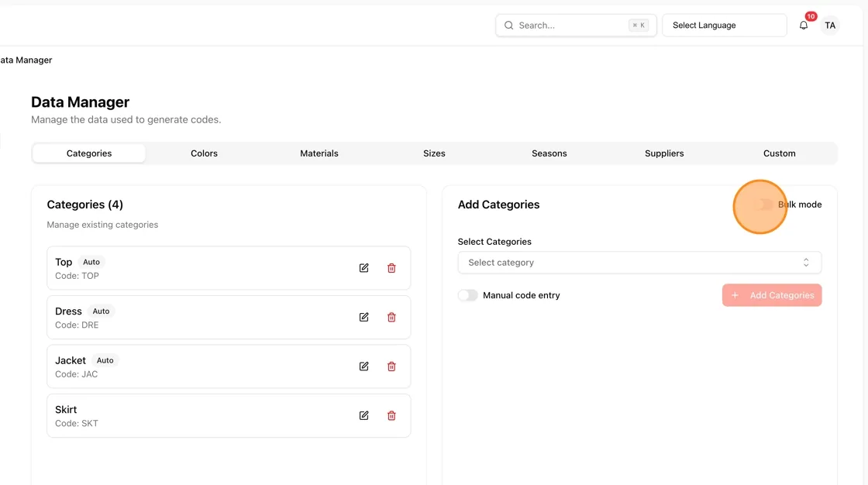Switch to the Colors tab
This screenshot has width=868, height=485.
tap(205, 153)
